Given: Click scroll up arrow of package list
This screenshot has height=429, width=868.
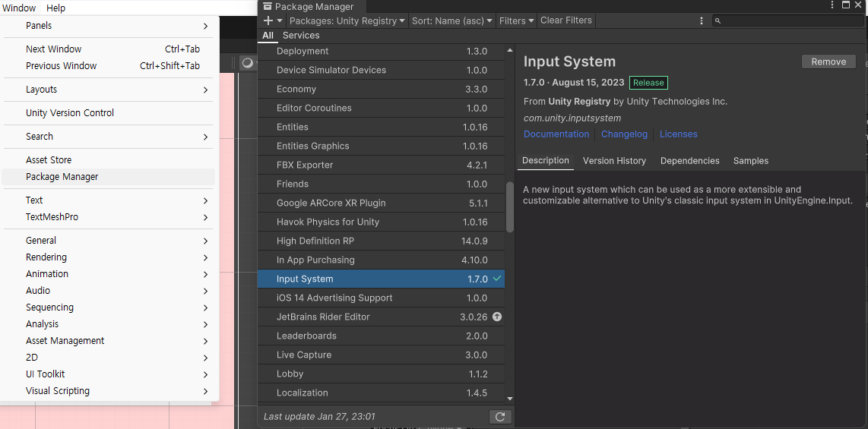Looking at the screenshot, I should pos(510,50).
